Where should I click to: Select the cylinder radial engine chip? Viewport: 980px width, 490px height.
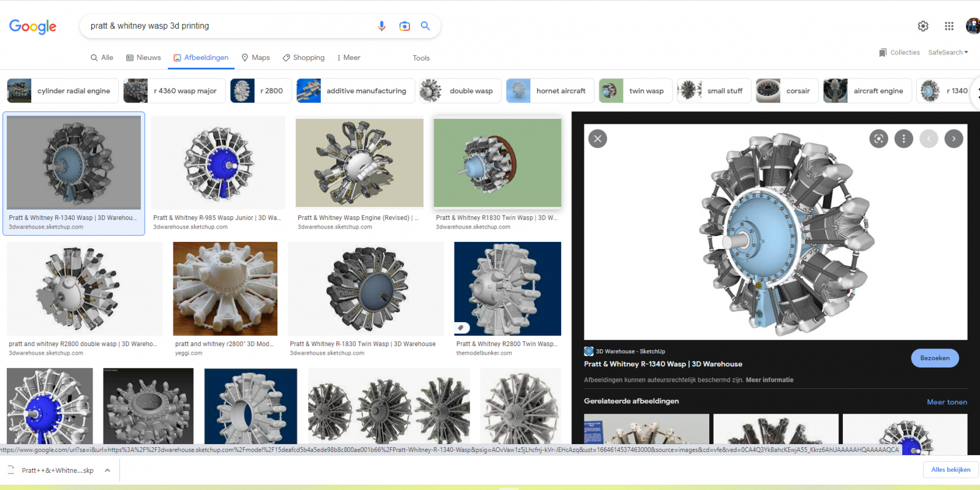62,91
